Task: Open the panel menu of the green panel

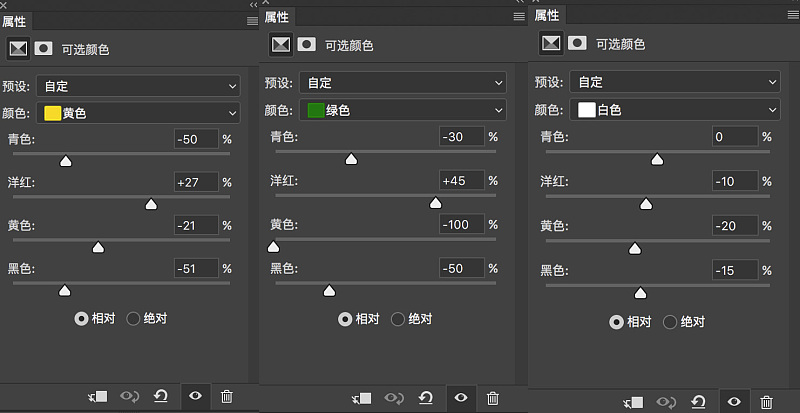Action: (519, 17)
